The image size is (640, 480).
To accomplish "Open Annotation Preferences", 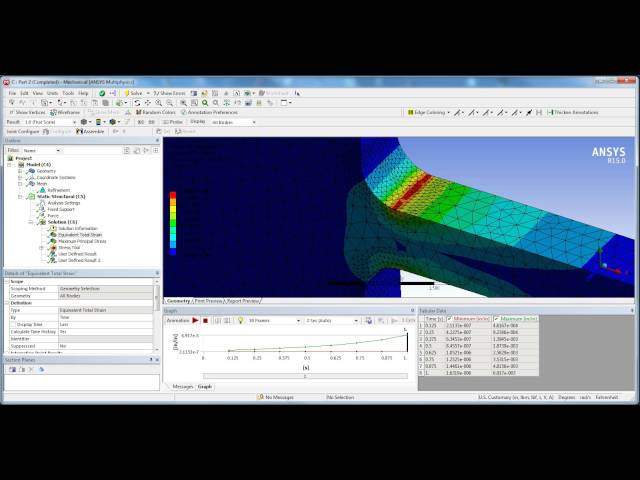I will (209, 112).
